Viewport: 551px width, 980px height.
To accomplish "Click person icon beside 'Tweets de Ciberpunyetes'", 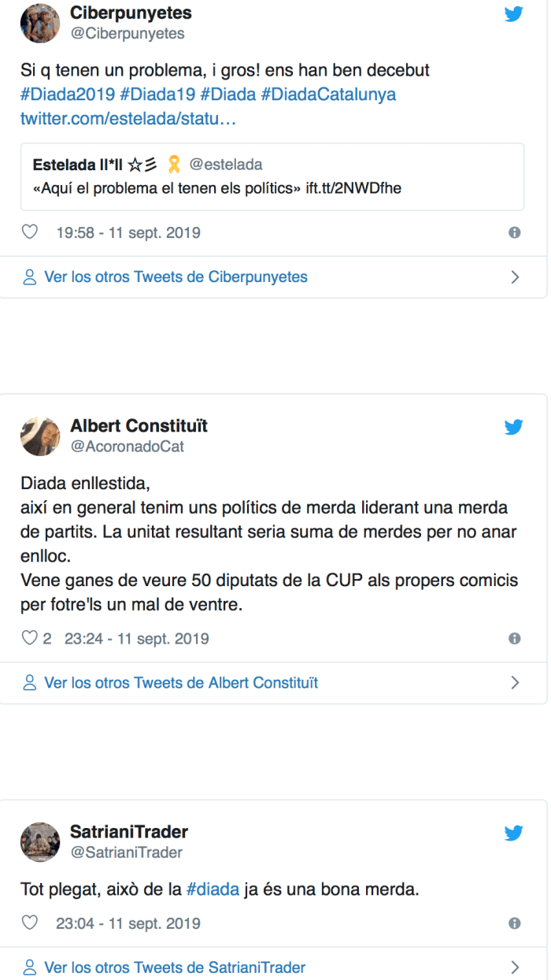I will click(30, 277).
